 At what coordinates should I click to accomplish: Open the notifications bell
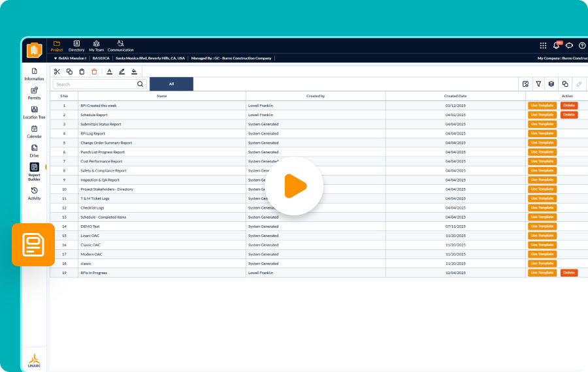[557, 45]
